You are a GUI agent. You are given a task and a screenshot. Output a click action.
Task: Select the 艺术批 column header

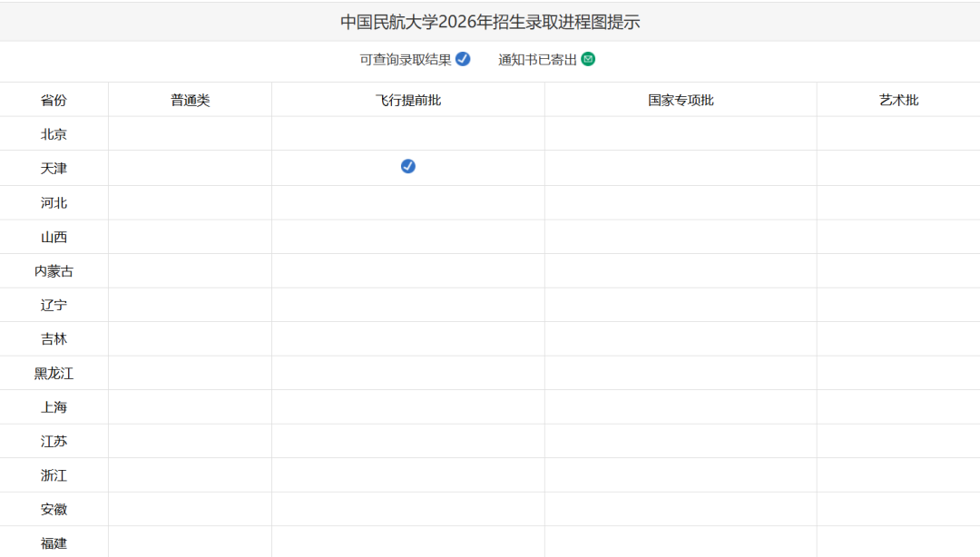pyautogui.click(x=898, y=100)
